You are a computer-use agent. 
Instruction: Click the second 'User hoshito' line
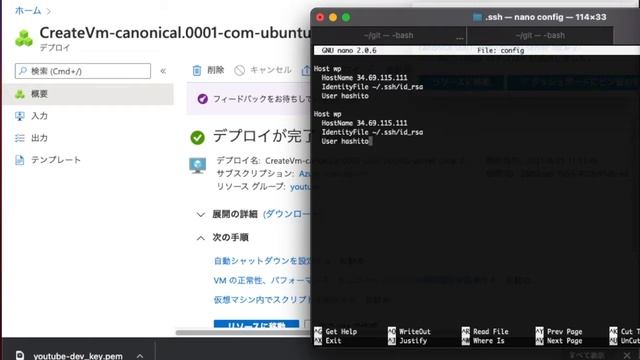(x=345, y=141)
